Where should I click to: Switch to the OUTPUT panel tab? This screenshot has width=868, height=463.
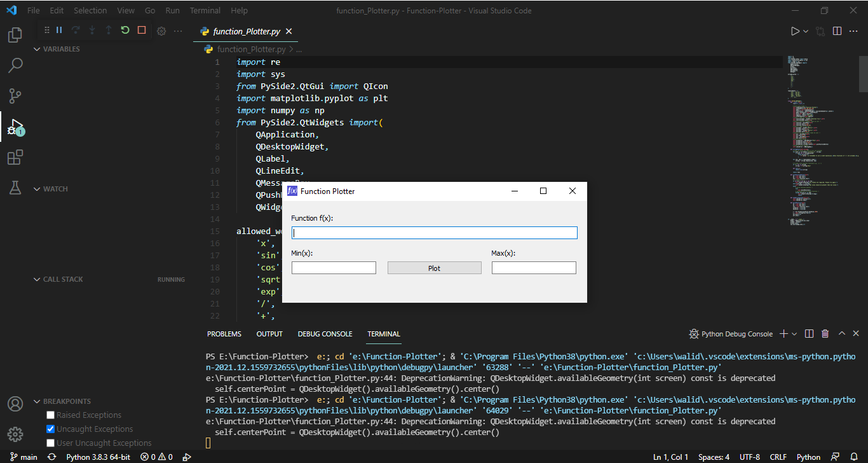pos(269,334)
